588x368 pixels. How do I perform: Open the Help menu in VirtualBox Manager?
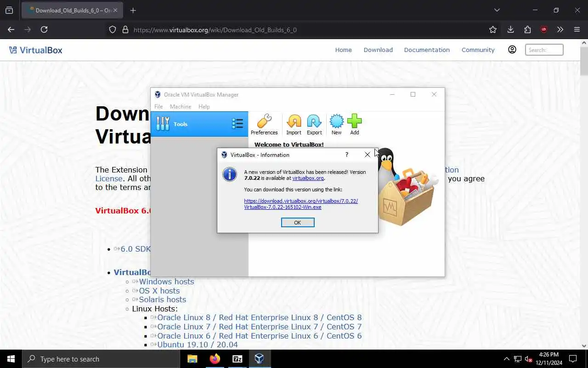tap(204, 106)
